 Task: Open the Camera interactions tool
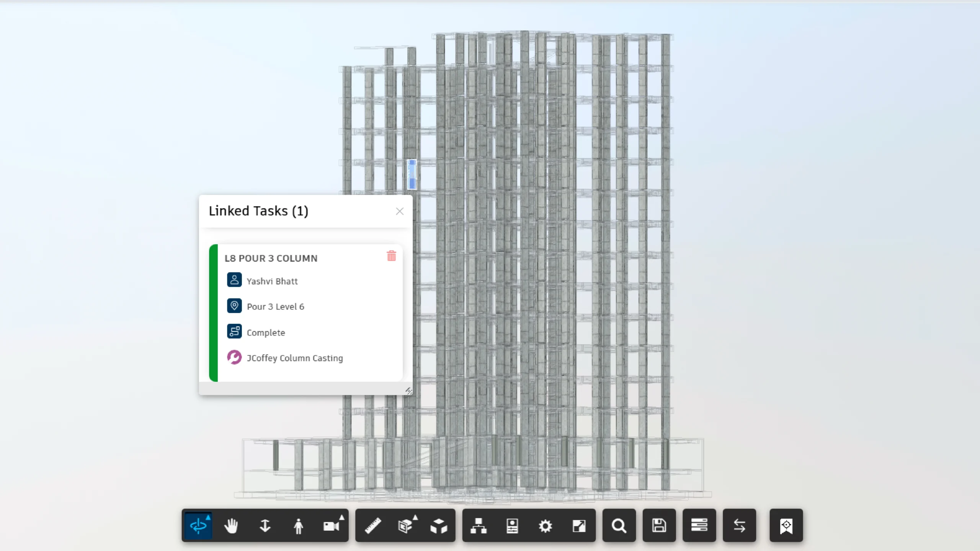[x=332, y=526]
